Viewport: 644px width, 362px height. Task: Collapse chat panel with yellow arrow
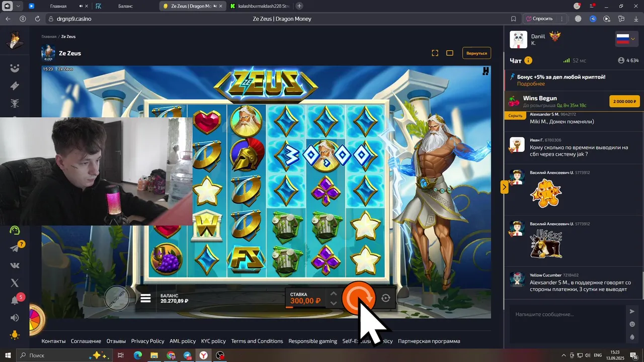coord(504,187)
